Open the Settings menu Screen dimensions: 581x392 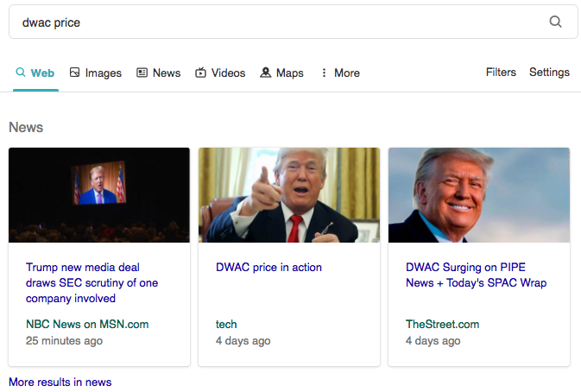tap(549, 73)
